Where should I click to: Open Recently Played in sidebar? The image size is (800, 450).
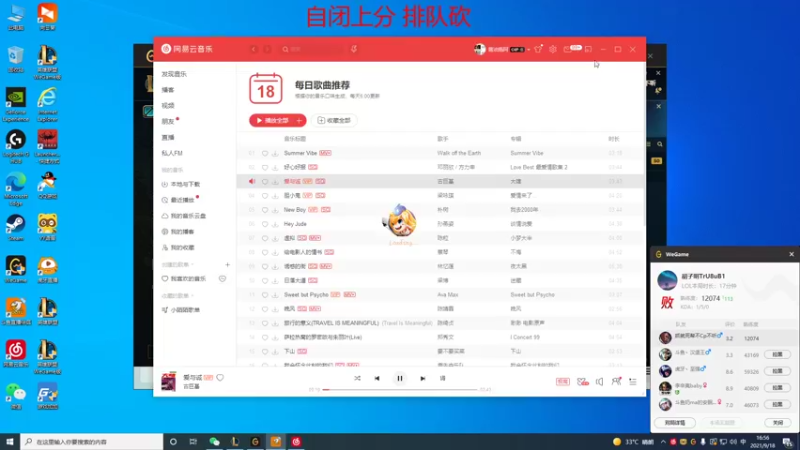(x=178, y=200)
